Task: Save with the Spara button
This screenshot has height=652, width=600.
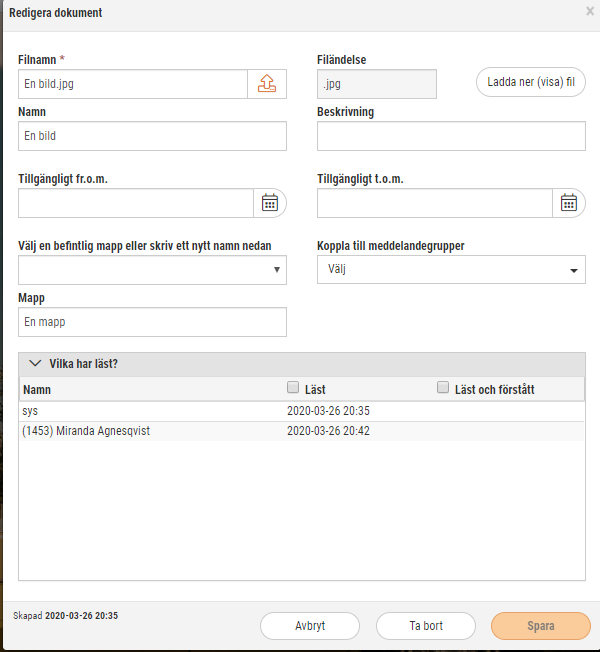Action: (x=541, y=626)
